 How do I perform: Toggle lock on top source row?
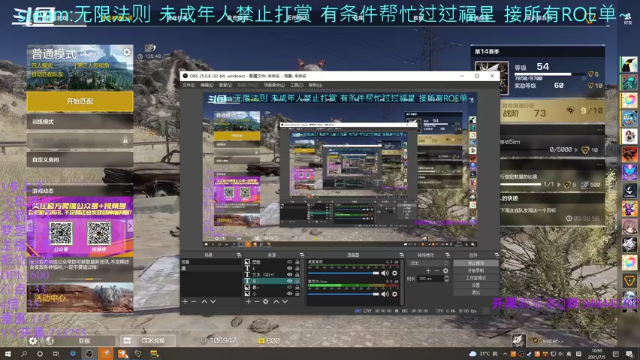[298, 262]
